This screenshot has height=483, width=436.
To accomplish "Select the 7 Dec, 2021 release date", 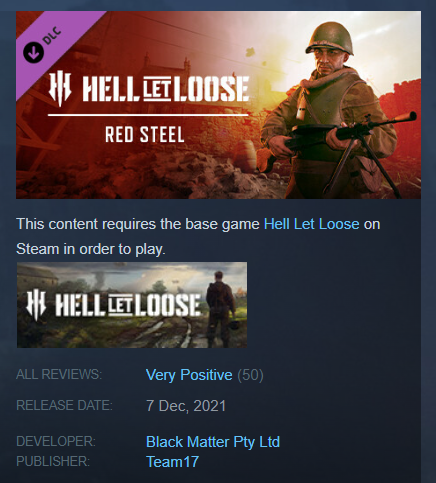I will click(186, 406).
